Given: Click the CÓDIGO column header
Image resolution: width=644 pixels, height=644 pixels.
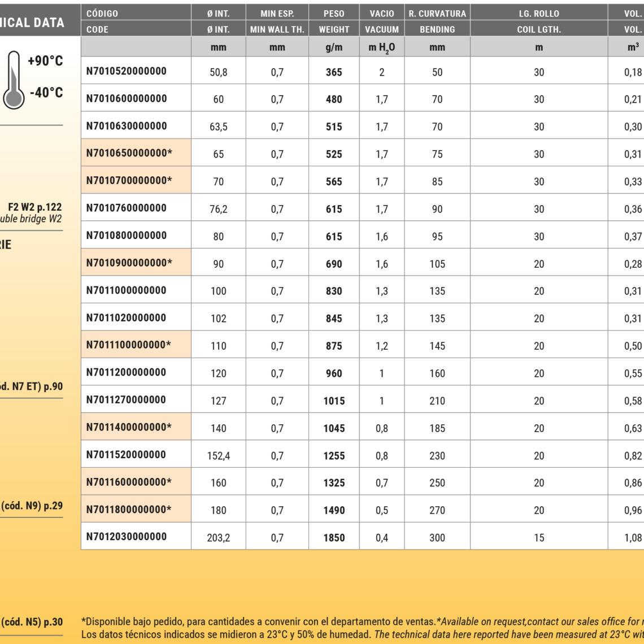Looking at the screenshot, I should tap(102, 14).
